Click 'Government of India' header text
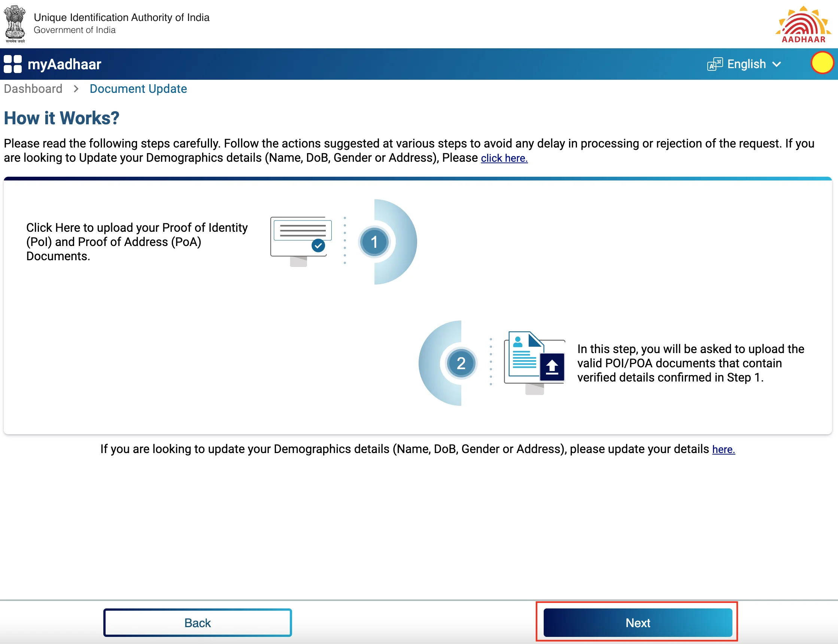This screenshot has height=644, width=838. [x=75, y=30]
